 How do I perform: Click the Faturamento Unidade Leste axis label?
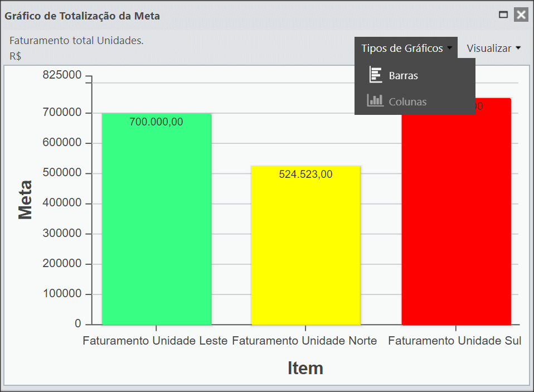(x=155, y=341)
